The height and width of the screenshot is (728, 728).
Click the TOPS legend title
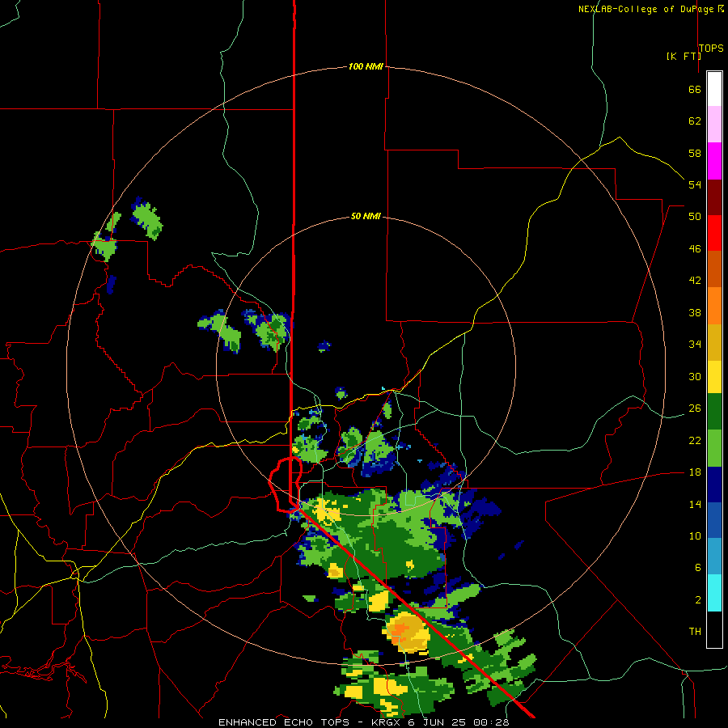click(711, 48)
